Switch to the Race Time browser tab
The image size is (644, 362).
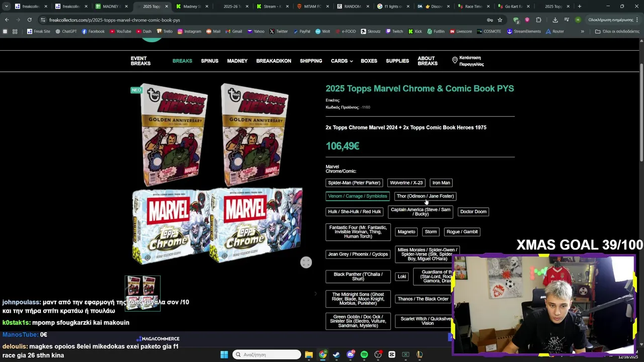coord(473,7)
